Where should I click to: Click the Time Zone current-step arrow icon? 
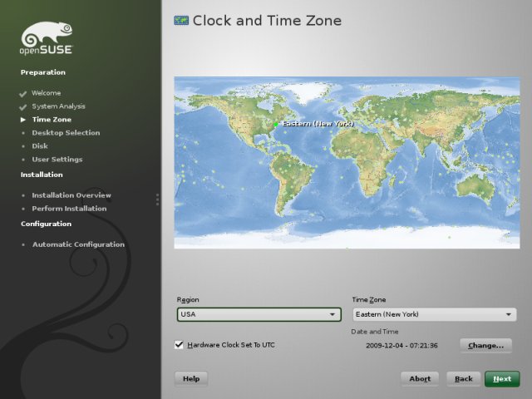pyautogui.click(x=23, y=120)
